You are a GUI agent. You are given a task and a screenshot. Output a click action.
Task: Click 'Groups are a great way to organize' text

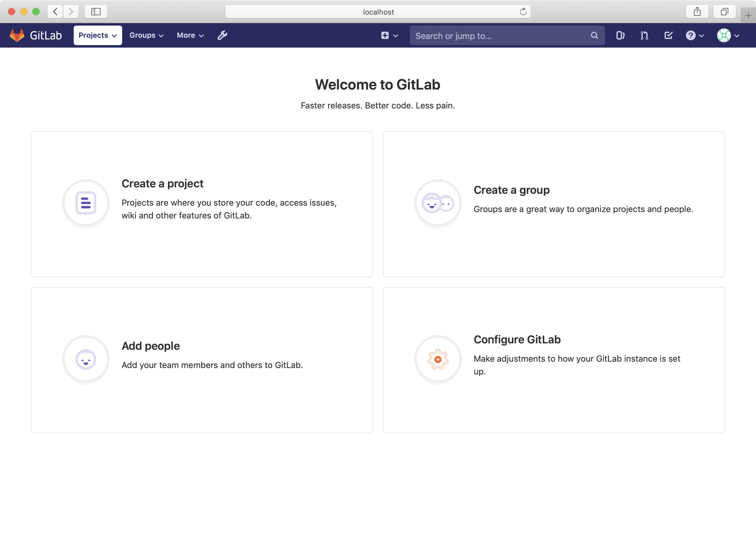583,209
